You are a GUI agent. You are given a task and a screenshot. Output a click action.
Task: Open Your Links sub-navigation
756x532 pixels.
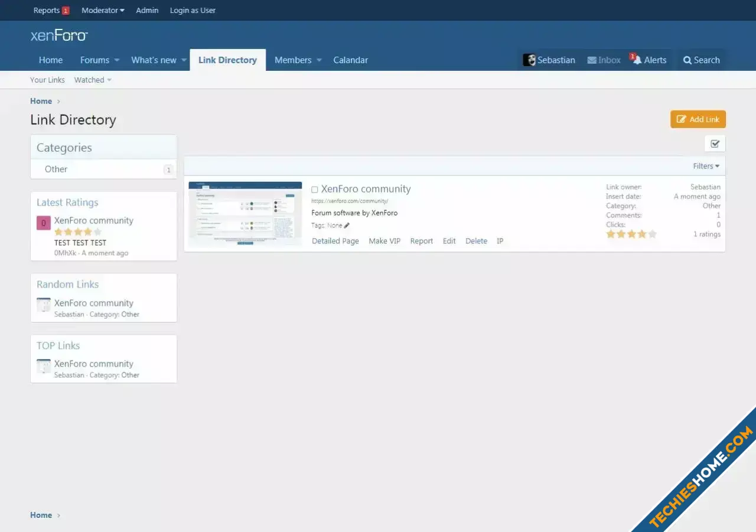tap(47, 80)
